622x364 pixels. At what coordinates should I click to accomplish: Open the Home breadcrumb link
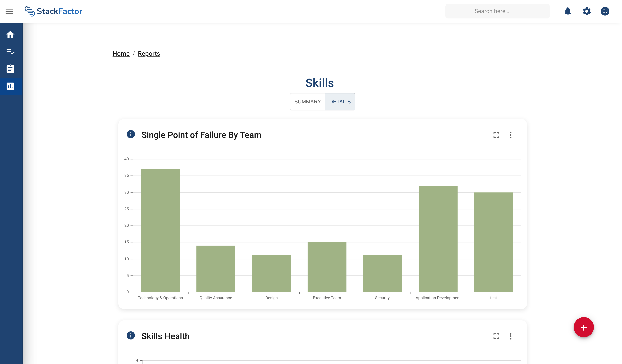point(121,54)
